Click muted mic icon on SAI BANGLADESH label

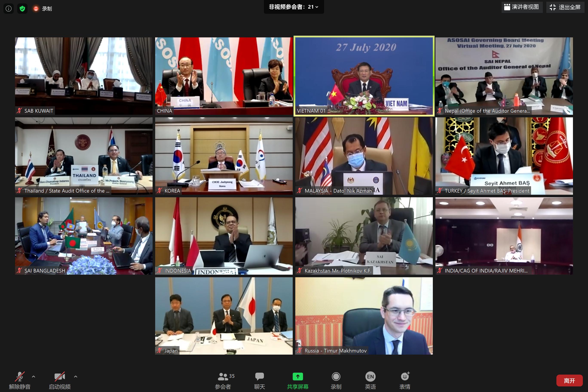19,271
